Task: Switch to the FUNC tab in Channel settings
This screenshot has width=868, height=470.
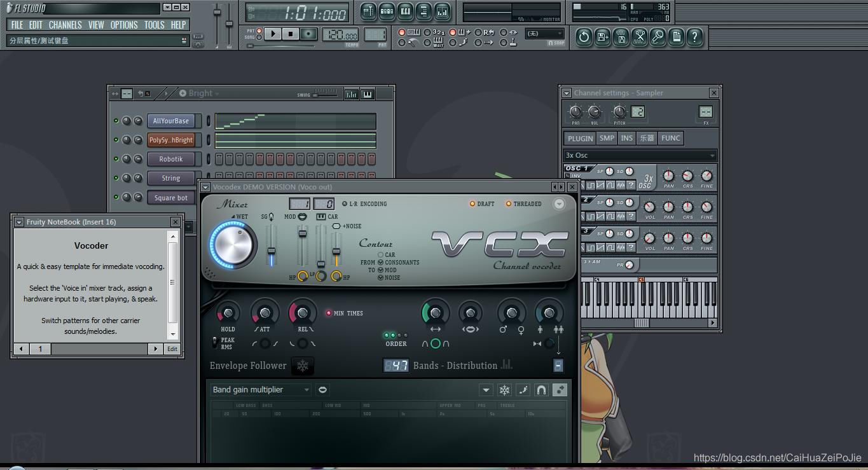Action: point(670,138)
